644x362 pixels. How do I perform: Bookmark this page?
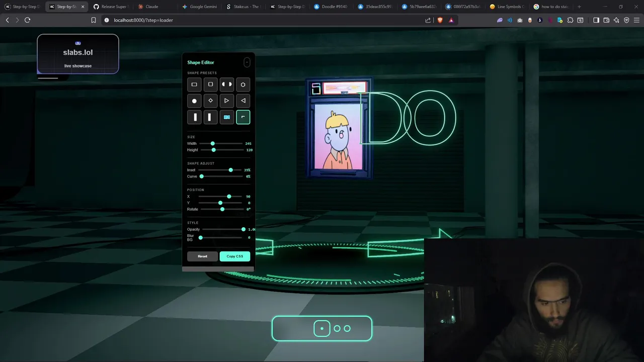pyautogui.click(x=94, y=20)
